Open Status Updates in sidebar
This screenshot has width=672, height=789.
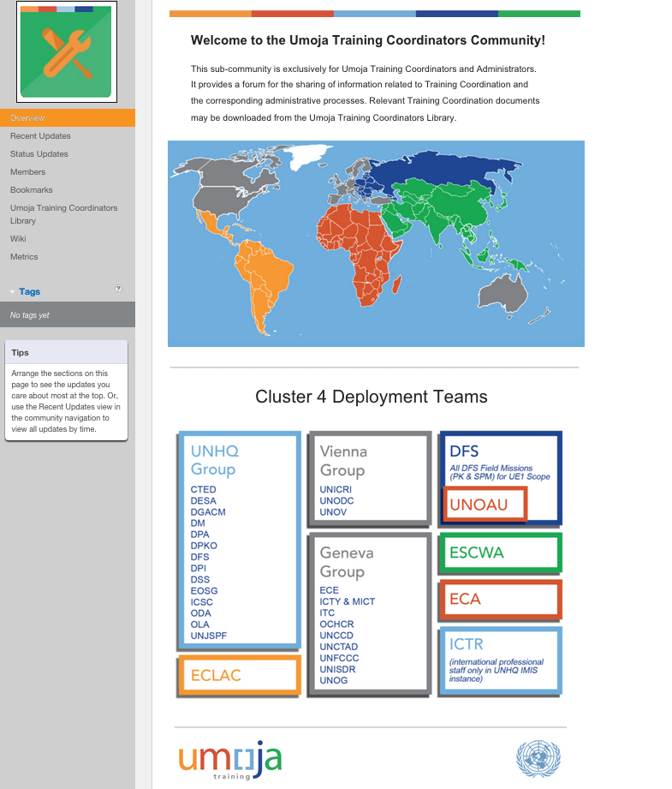(39, 154)
